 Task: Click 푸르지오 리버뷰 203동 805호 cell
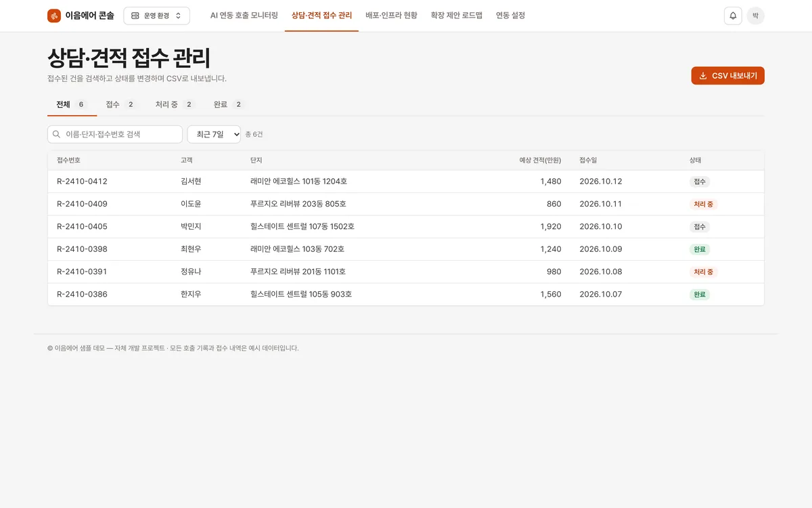pos(298,204)
